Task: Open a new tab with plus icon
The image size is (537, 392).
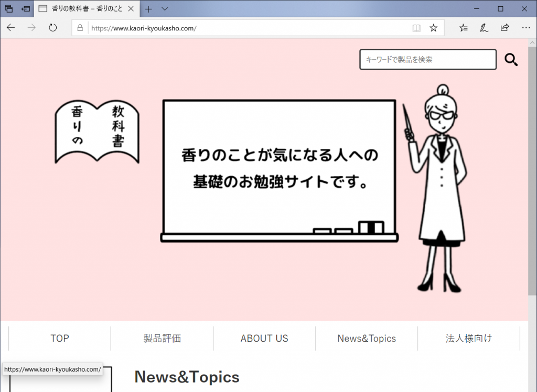Action: pyautogui.click(x=148, y=9)
